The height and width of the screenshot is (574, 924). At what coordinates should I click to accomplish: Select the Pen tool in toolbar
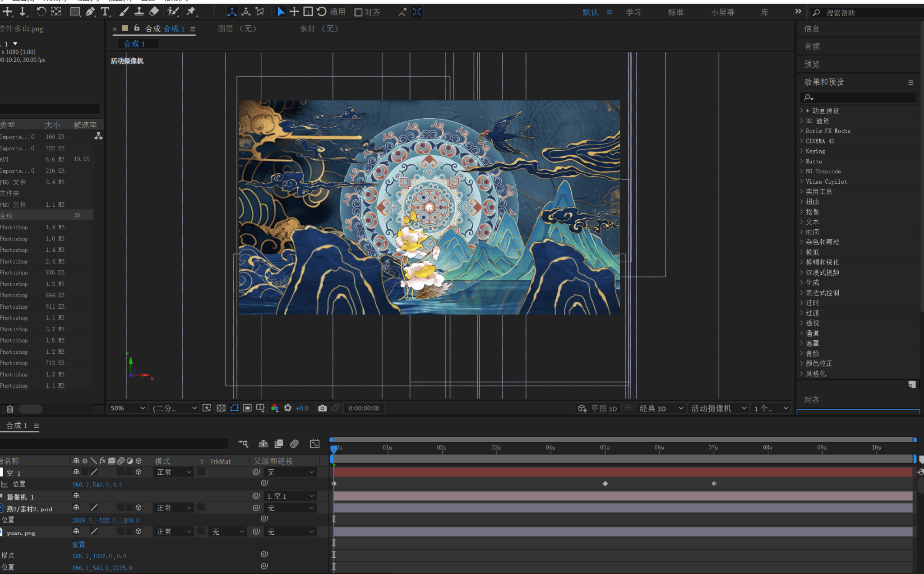pyautogui.click(x=90, y=12)
